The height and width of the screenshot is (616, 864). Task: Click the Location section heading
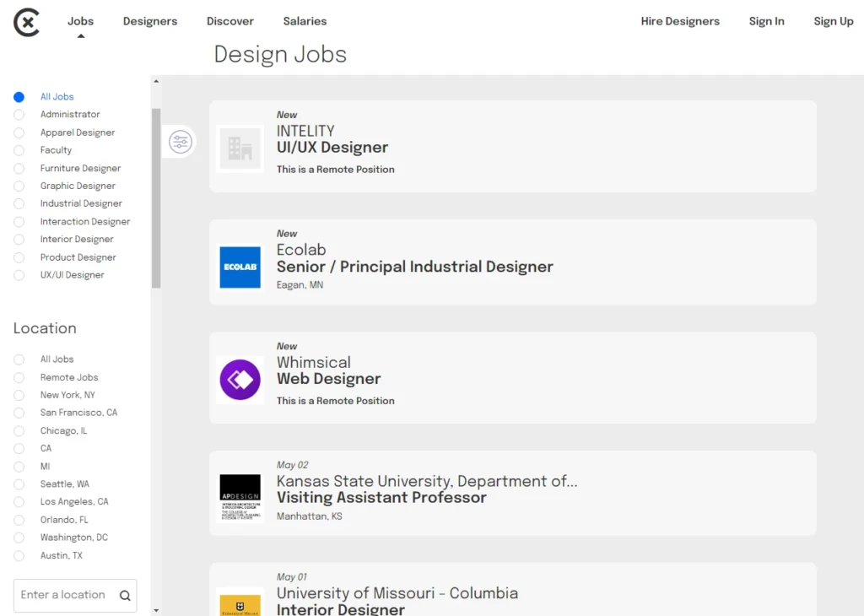45,328
